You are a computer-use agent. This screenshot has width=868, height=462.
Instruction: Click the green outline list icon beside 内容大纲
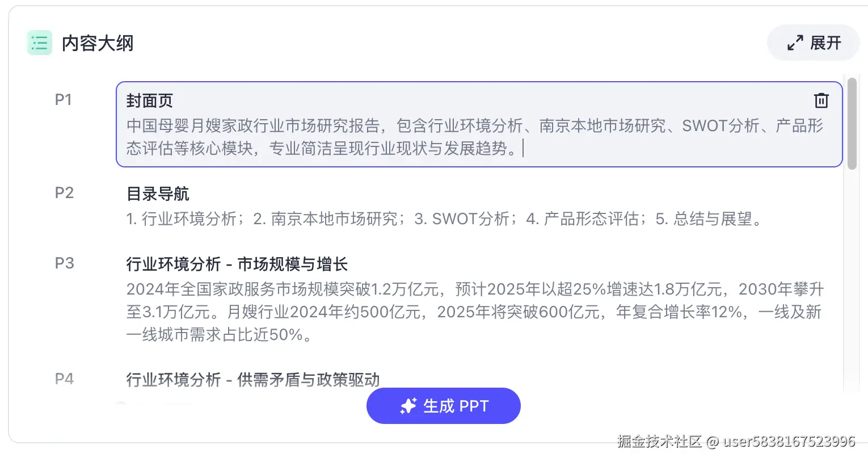click(39, 43)
